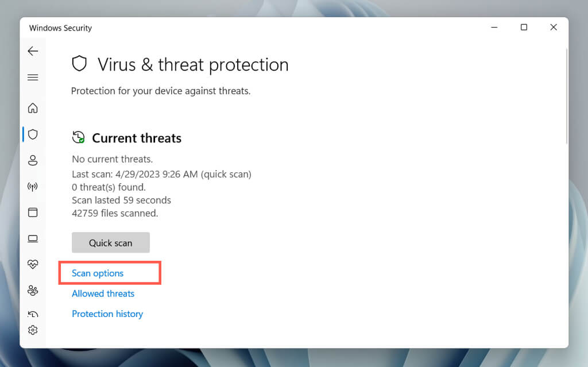Go back with the back arrow
Viewport: 588px width, 367px height.
[x=33, y=51]
